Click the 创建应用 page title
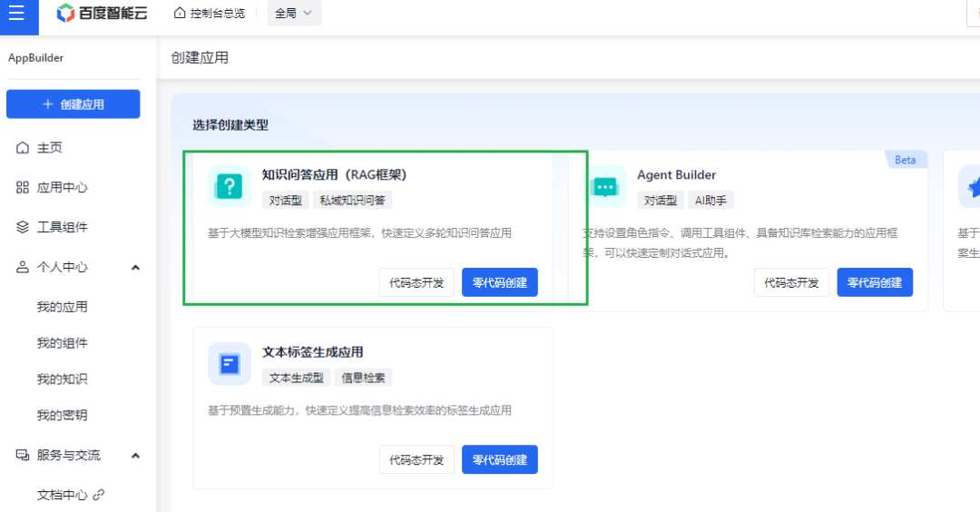The height and width of the screenshot is (512, 980). pyautogui.click(x=200, y=57)
